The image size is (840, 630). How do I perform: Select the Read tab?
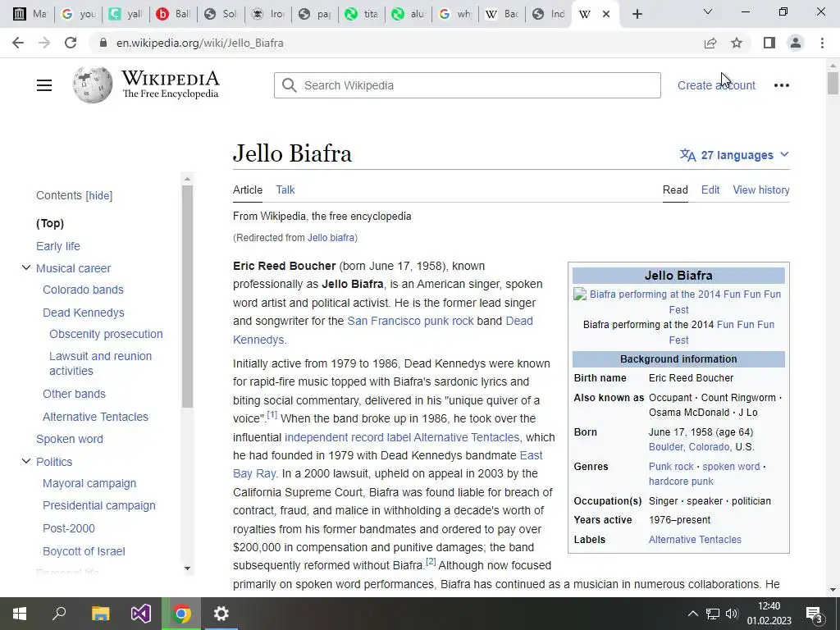tap(675, 189)
